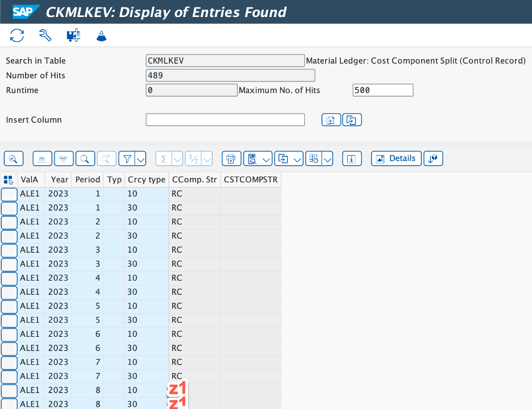The image size is (532, 409).
Task: Click the second button beside Insert Column
Action: [x=352, y=120]
